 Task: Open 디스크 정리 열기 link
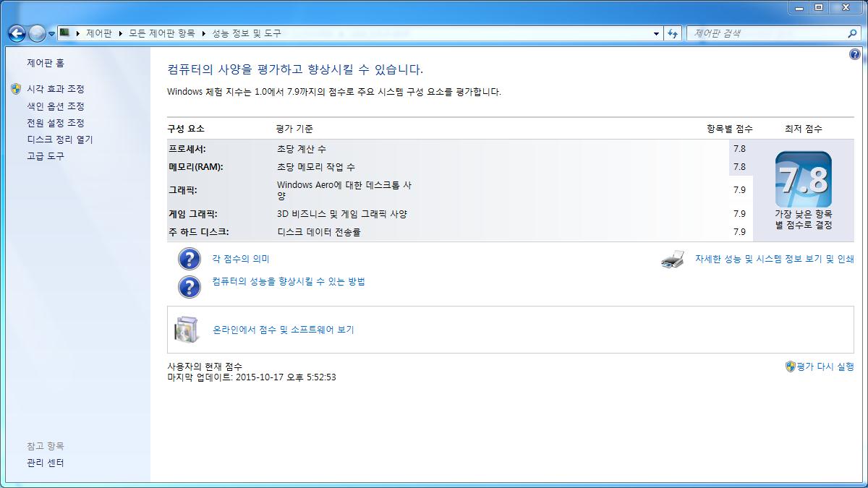[60, 140]
